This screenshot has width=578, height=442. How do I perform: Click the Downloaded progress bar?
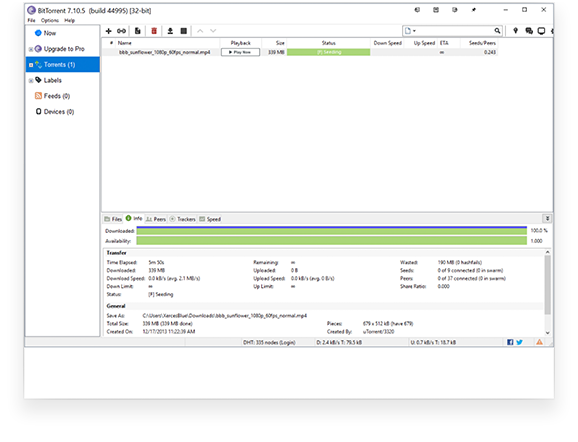tap(331, 231)
